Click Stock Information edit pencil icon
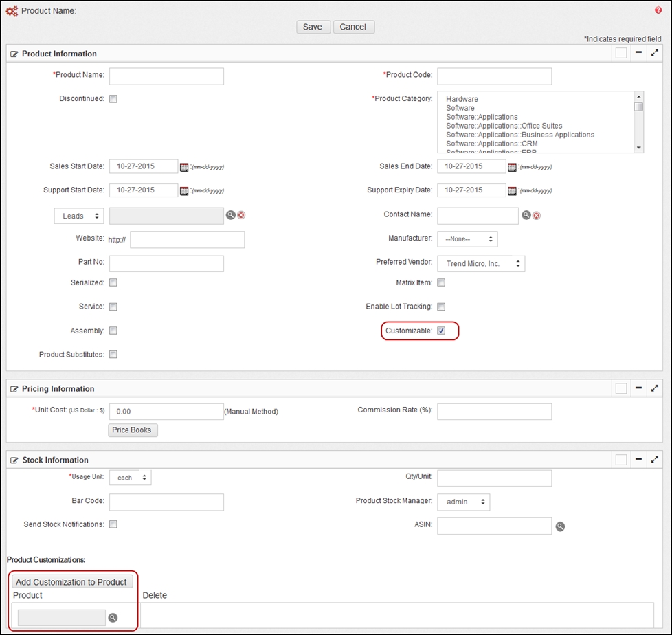Image resolution: width=672 pixels, height=635 pixels. point(14,460)
